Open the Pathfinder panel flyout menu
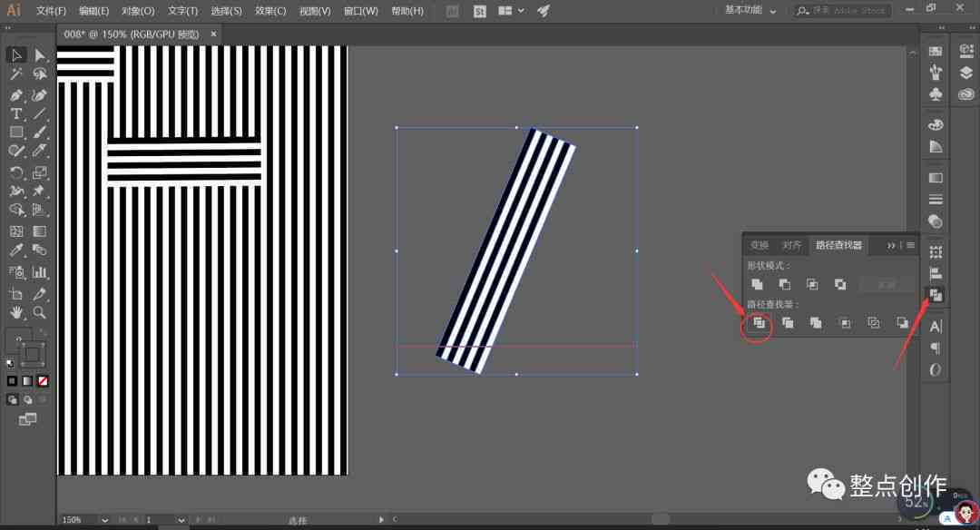This screenshot has height=530, width=980. [x=911, y=246]
